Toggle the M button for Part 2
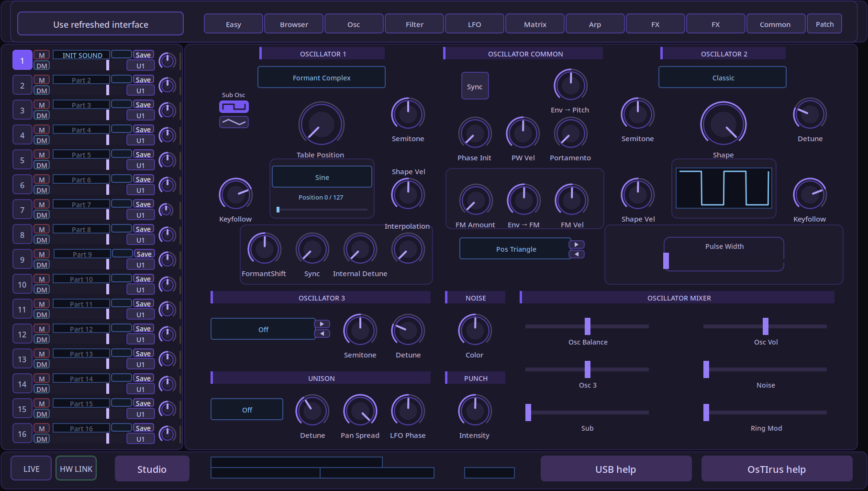Image resolution: width=868 pixels, height=491 pixels. point(42,80)
